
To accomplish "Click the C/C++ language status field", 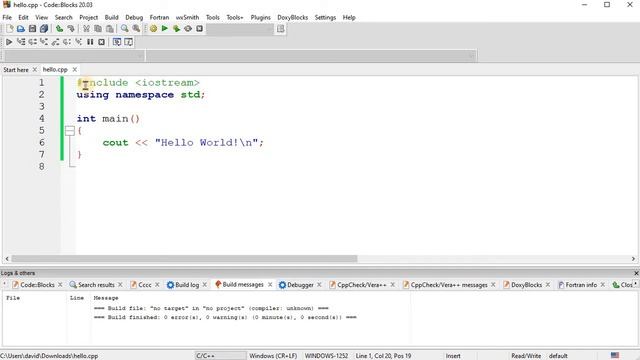I will (220, 356).
